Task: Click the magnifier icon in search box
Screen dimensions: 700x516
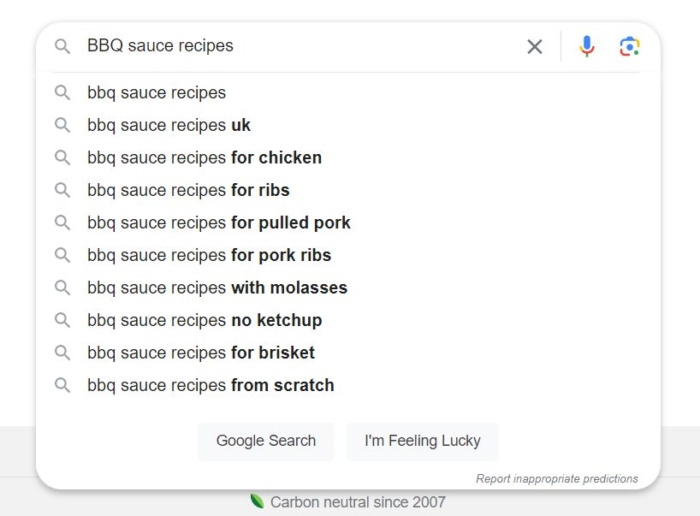Action: [x=62, y=46]
